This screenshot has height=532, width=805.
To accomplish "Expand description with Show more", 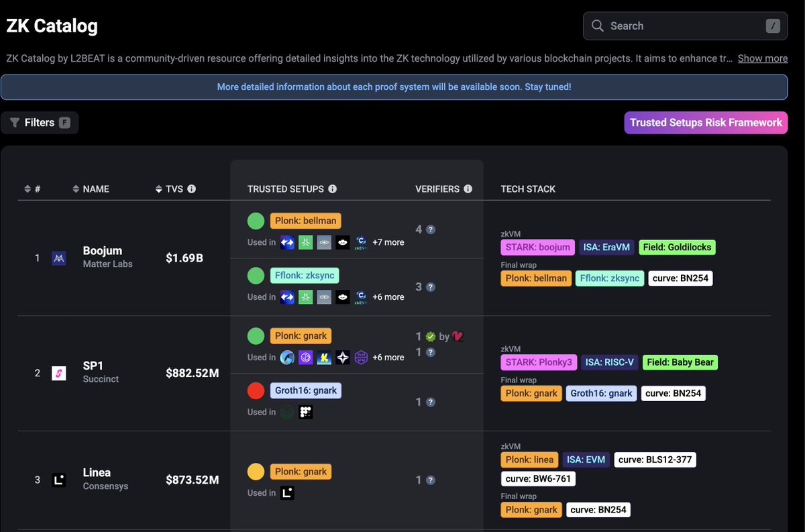I will click(763, 58).
